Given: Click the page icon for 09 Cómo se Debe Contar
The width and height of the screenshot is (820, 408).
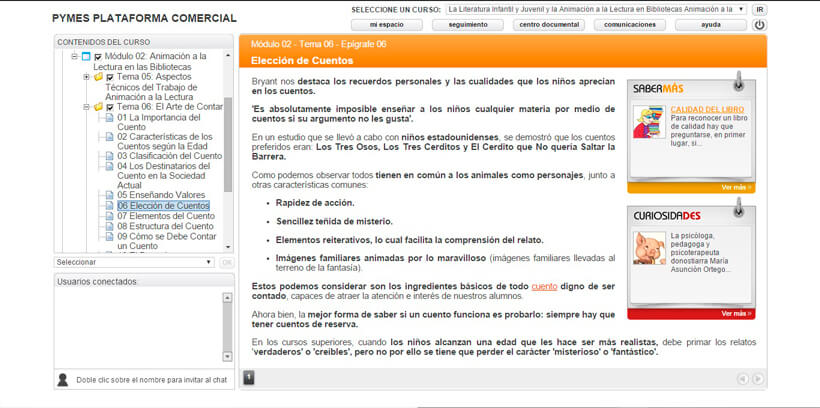Looking at the screenshot, I should 109,236.
